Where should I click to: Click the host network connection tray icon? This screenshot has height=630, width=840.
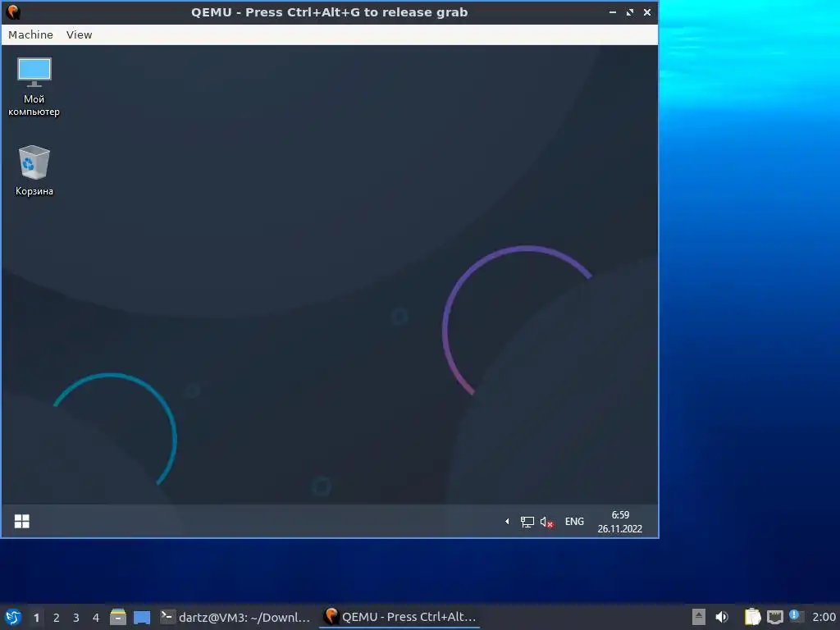click(774, 617)
